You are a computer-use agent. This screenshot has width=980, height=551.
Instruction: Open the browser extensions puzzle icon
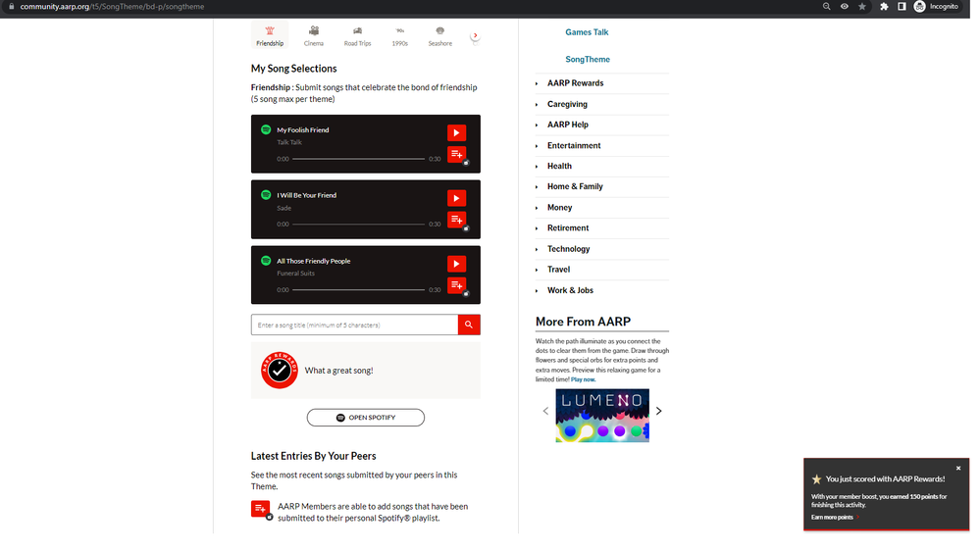884,7
